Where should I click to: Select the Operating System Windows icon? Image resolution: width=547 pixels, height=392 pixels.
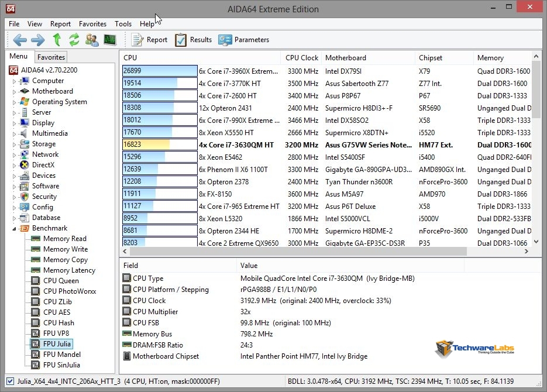25,102
